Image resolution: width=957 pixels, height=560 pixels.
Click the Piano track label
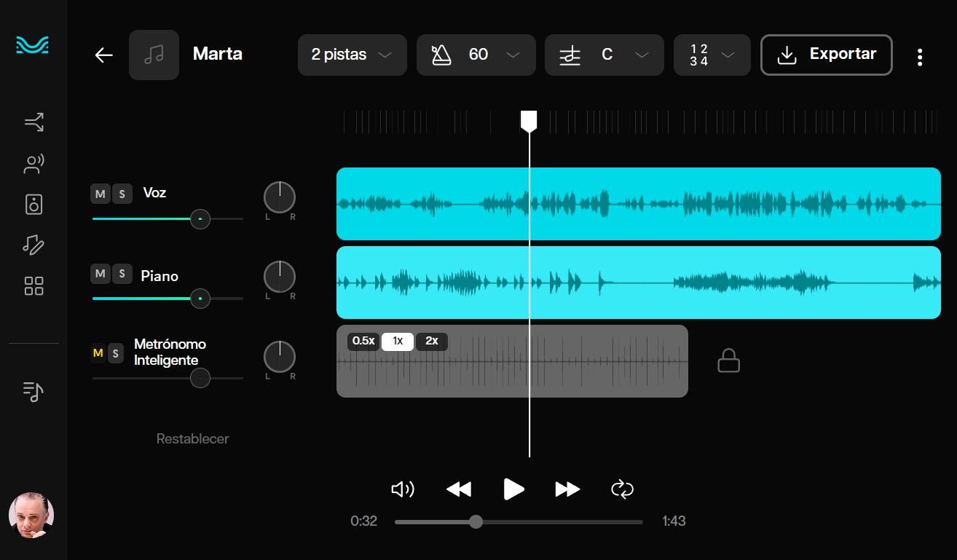[159, 276]
